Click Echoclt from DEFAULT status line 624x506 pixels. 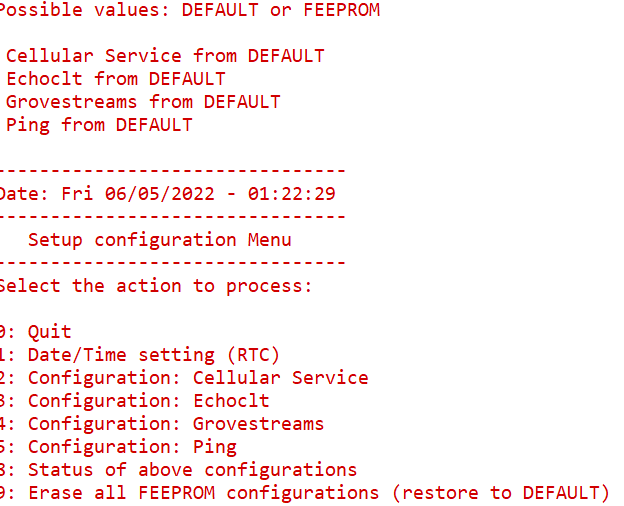116,79
